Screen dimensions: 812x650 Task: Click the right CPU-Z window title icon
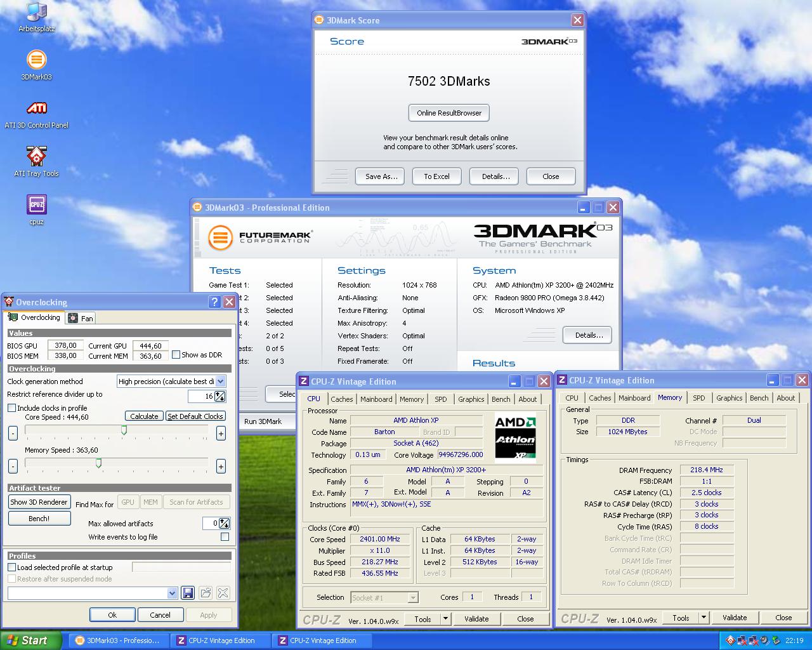(x=562, y=380)
